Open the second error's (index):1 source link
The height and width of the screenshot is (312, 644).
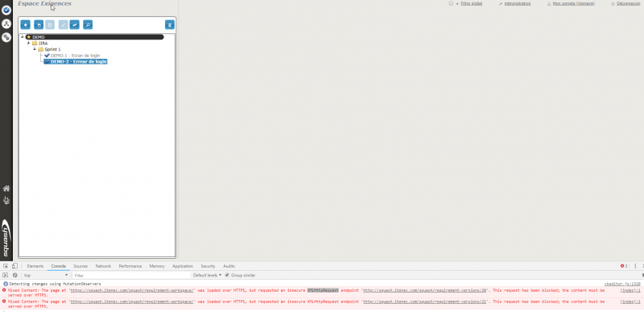click(x=630, y=302)
